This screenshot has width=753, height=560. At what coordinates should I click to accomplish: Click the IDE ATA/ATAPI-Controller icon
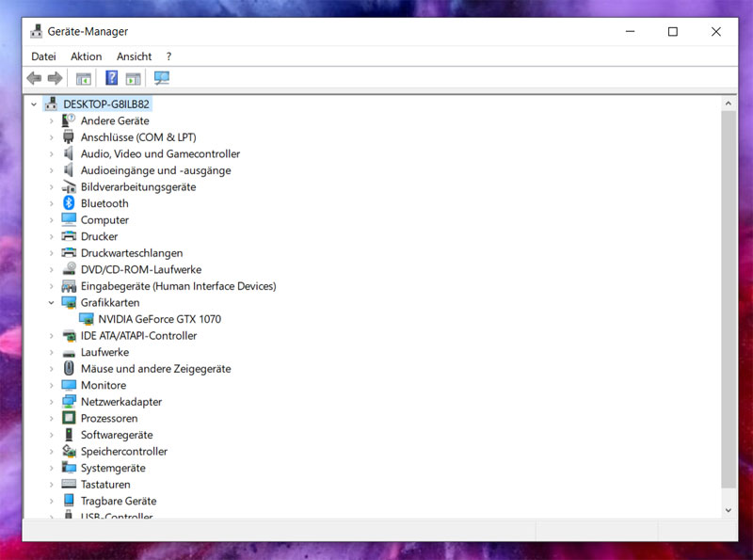pos(69,336)
